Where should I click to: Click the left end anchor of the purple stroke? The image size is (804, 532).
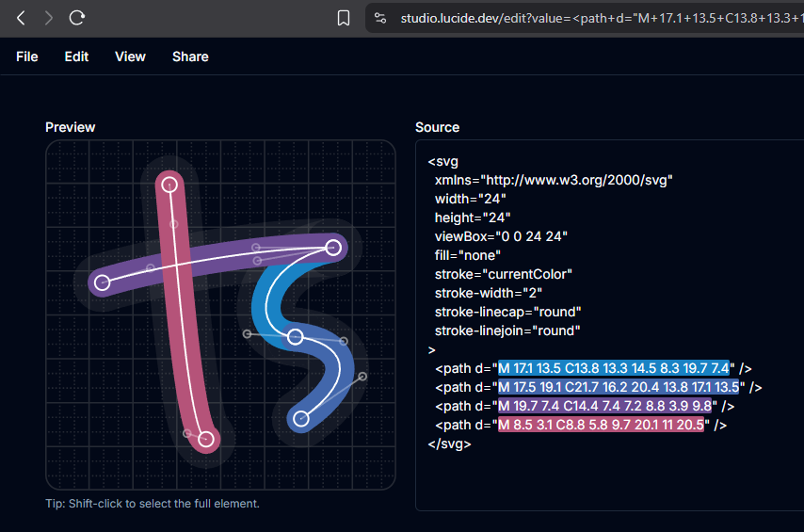point(103,282)
